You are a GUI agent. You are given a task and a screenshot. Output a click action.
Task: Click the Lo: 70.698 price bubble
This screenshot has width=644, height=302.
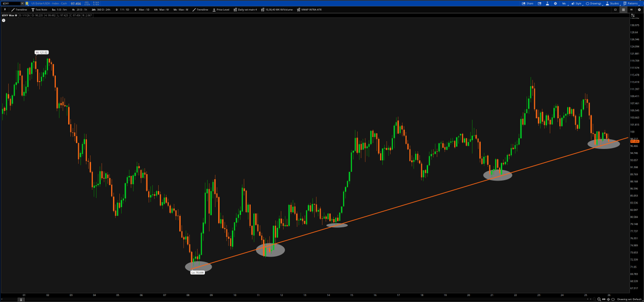coord(197,272)
